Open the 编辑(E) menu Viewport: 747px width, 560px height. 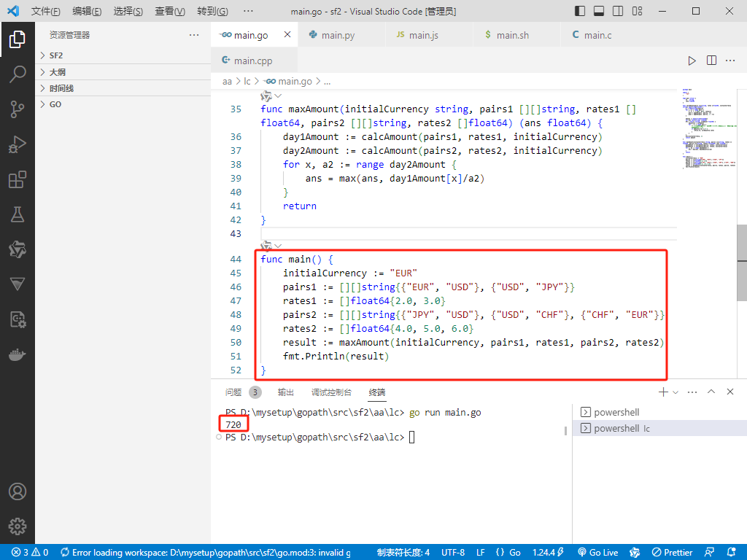(87, 11)
